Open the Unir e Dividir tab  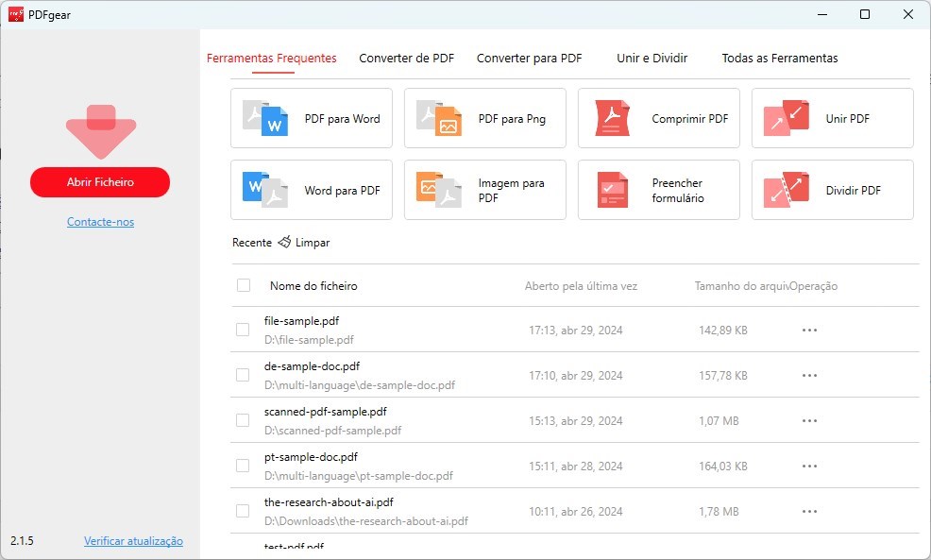651,58
